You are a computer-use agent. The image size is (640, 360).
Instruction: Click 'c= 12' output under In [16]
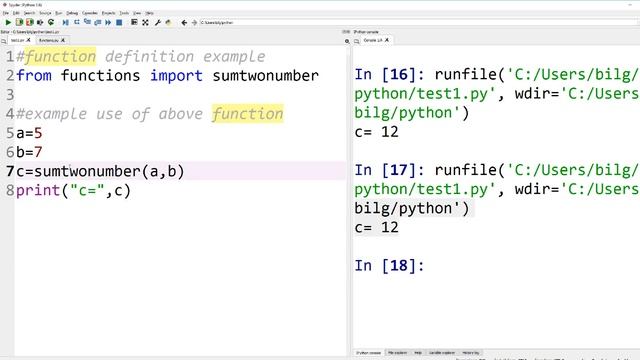pos(376,132)
